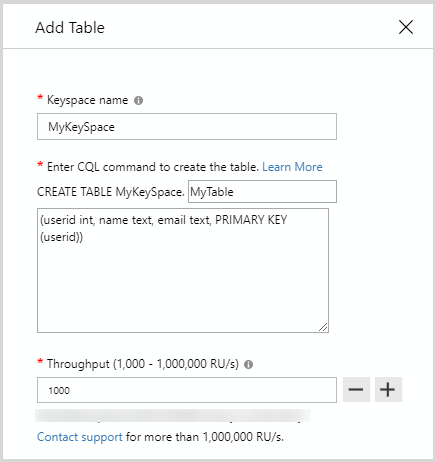Click the Add Table heading text

[x=70, y=28]
